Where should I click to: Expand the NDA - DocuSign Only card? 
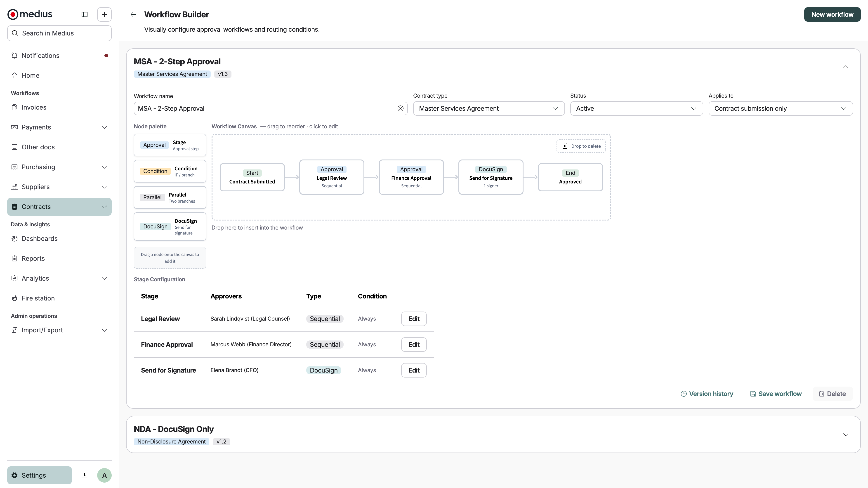846,434
